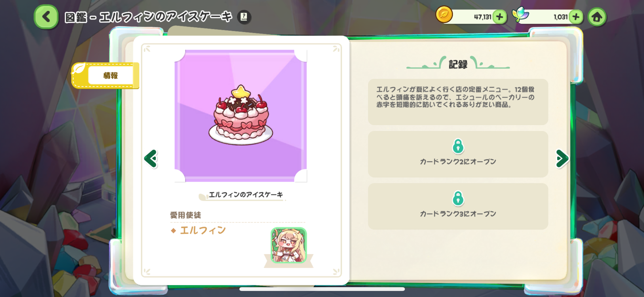Return home via the house icon
Viewport: 644px width, 297px height.
coord(597,17)
